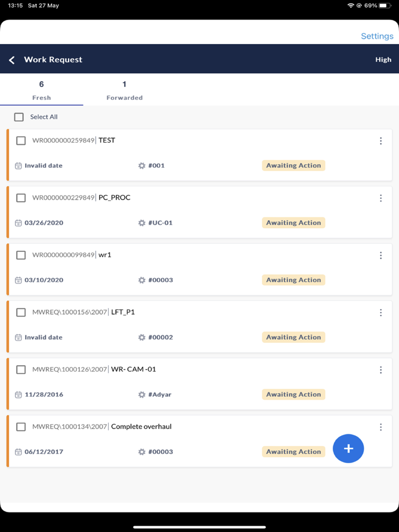Click equipment code #UC-01
The image size is (399, 532).
pos(160,223)
